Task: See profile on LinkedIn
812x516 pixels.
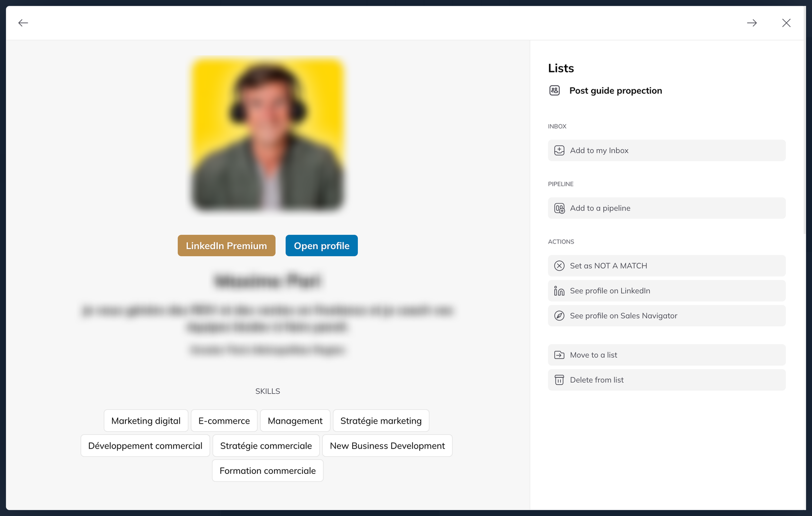Action: (x=667, y=291)
